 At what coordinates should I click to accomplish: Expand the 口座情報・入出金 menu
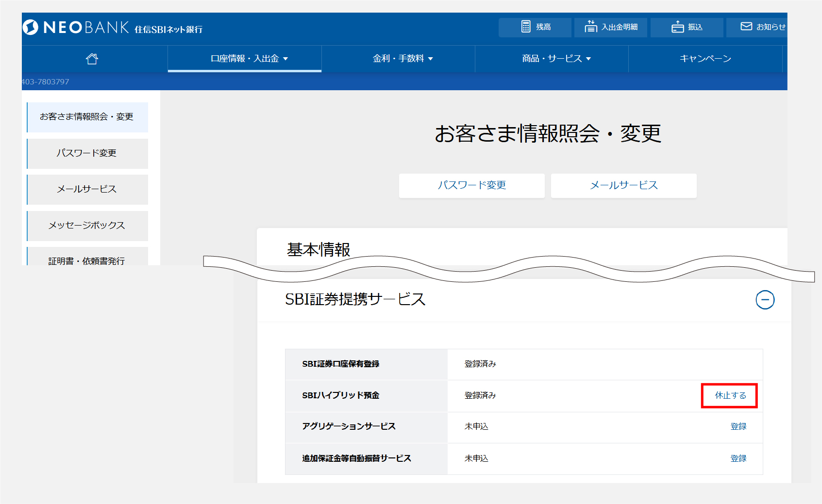click(245, 59)
